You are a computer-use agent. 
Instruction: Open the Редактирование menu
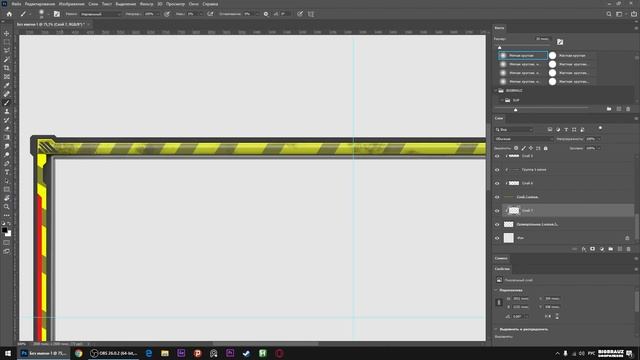40,4
